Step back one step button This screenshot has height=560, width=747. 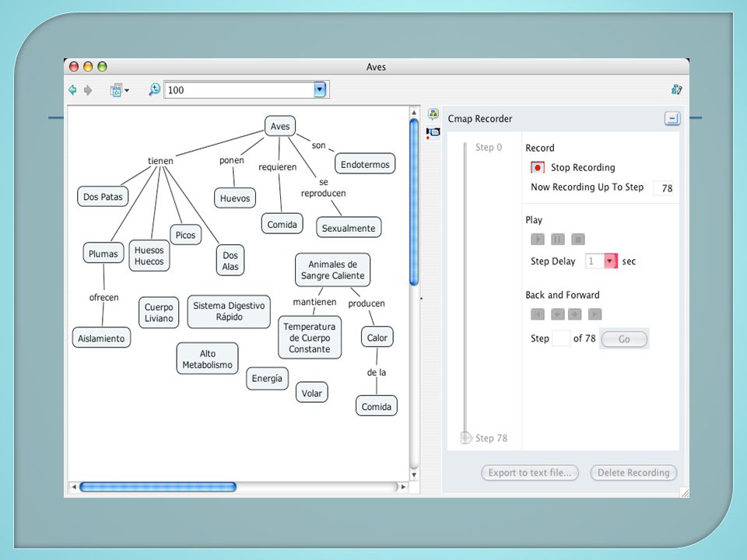coord(557,314)
